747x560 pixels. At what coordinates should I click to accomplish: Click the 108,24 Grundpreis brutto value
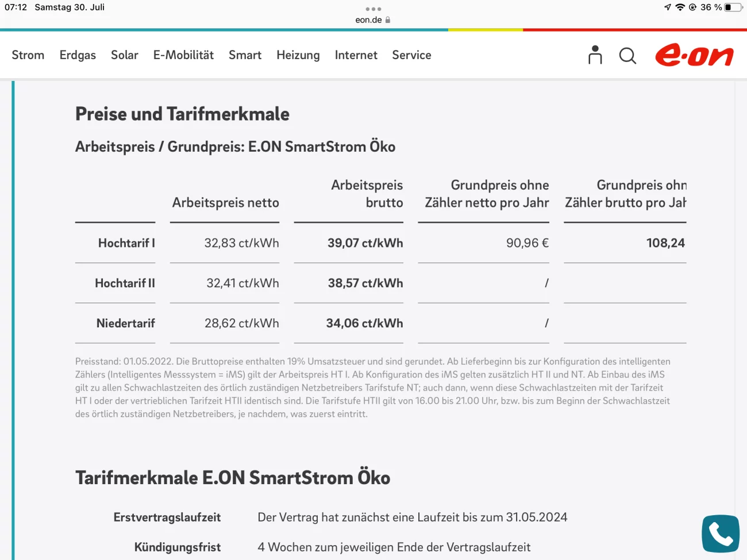pyautogui.click(x=665, y=243)
